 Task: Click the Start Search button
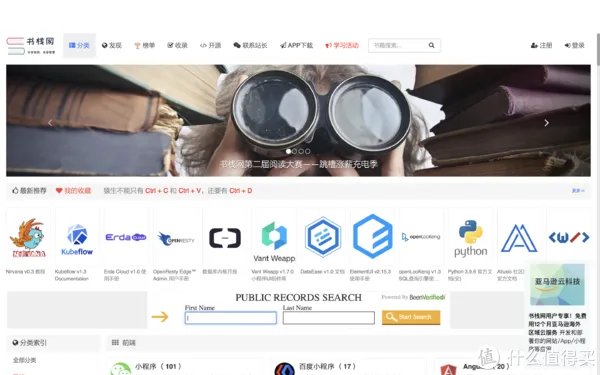[x=411, y=317]
